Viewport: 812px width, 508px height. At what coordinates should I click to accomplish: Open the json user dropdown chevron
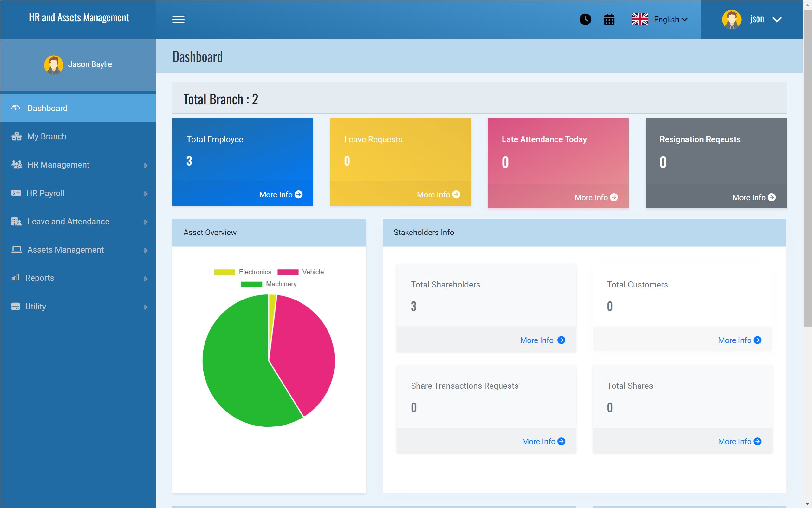click(x=776, y=20)
